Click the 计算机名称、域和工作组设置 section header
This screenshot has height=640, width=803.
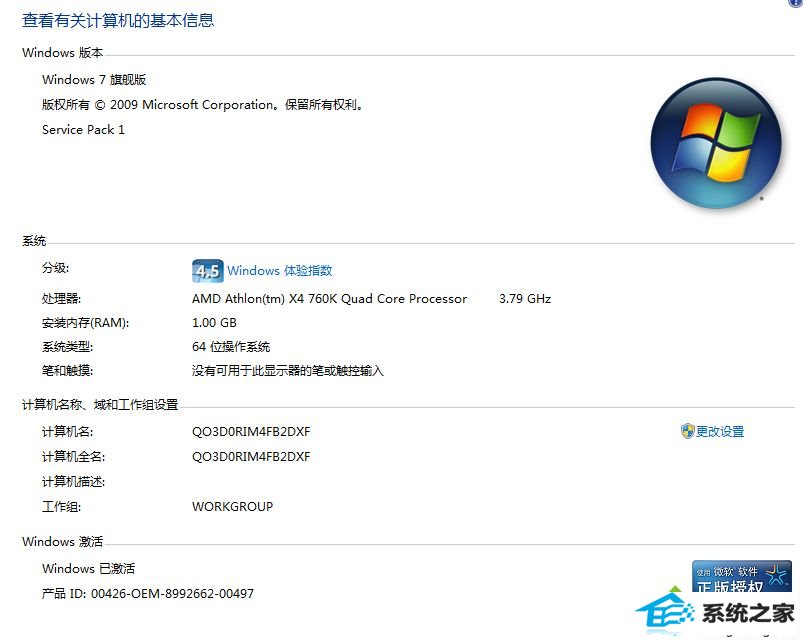click(x=100, y=404)
